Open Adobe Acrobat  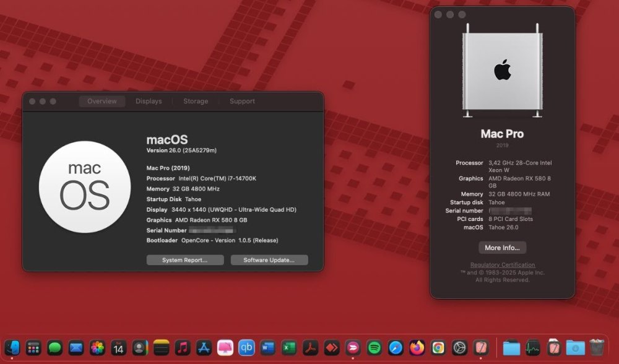(x=310, y=348)
